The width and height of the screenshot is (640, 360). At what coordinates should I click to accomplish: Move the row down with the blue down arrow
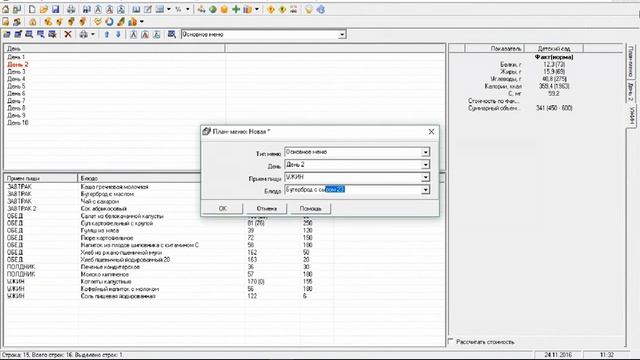click(118, 34)
